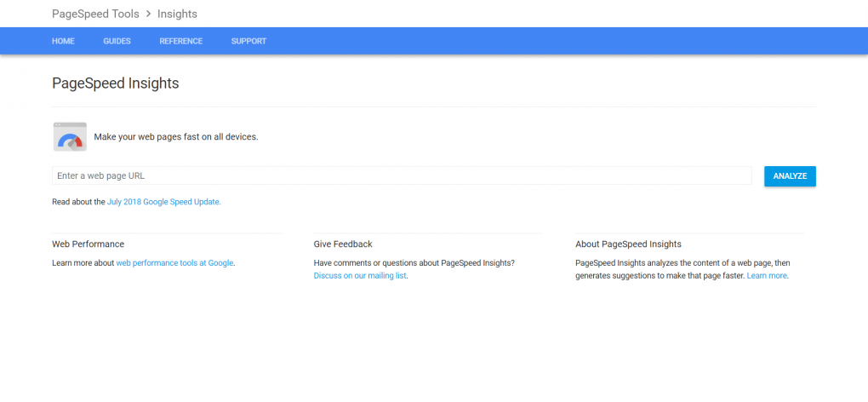Click the Insights breadcrumb
Viewport: 868px width, 402px height.
177,14
